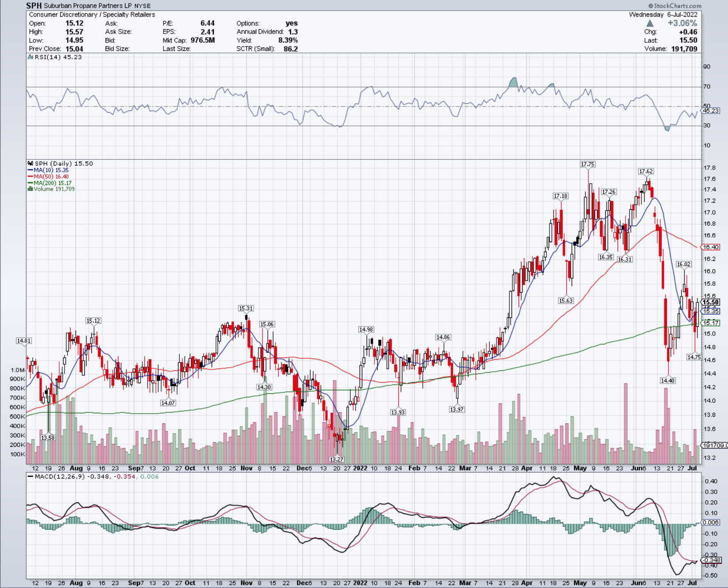The width and height of the screenshot is (728, 588).
Task: Click the StockCharts.com watermark text
Action: click(x=675, y=6)
